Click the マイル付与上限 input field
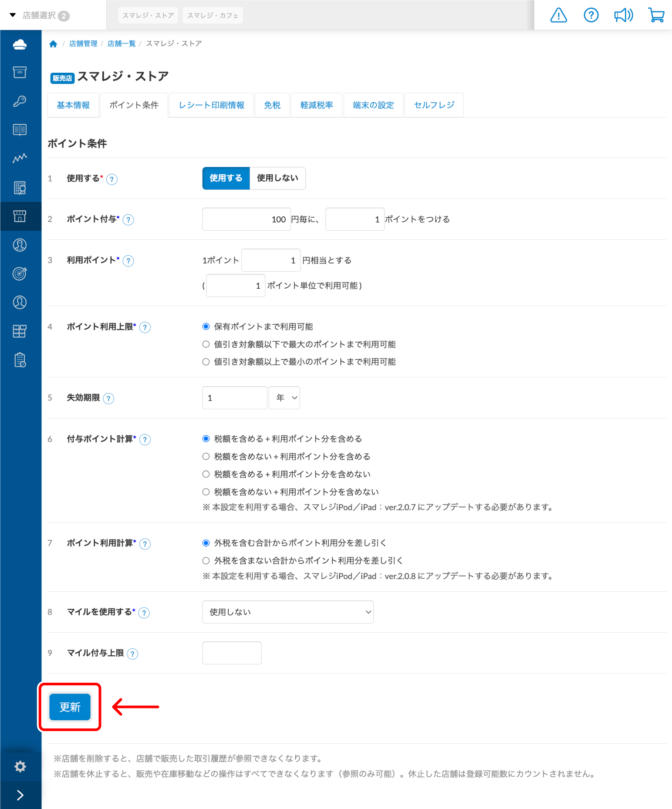Viewport: 672px width, 809px height. pos(232,653)
